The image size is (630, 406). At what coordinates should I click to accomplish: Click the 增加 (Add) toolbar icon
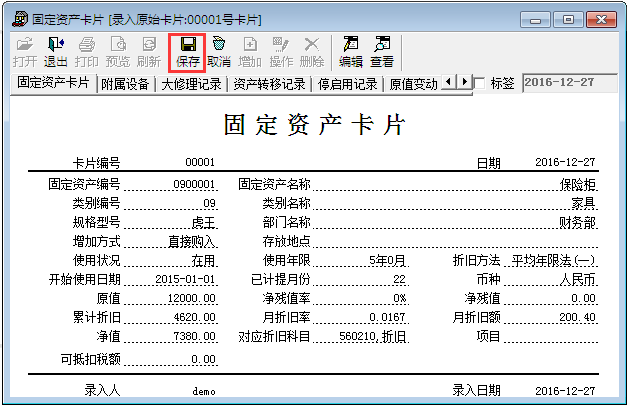click(x=250, y=51)
